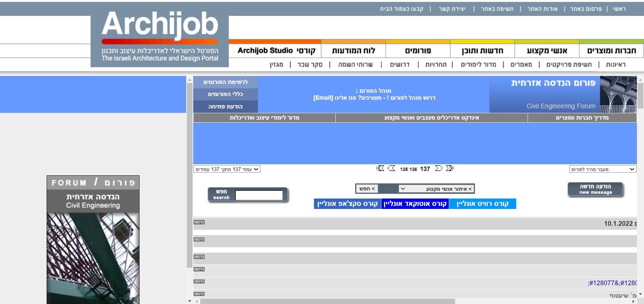Open the לוח המודעות menu tab

[x=354, y=51]
